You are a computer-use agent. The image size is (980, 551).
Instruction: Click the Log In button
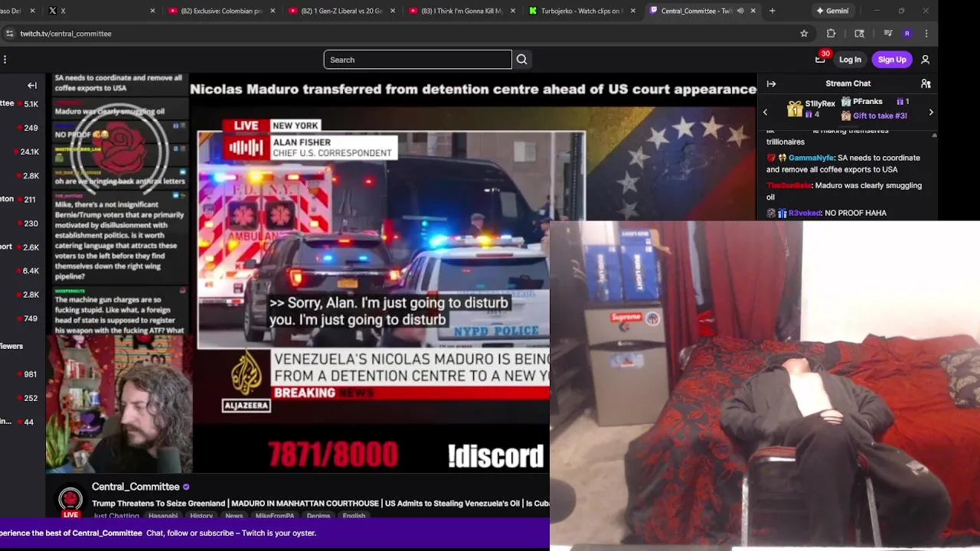pyautogui.click(x=850, y=60)
